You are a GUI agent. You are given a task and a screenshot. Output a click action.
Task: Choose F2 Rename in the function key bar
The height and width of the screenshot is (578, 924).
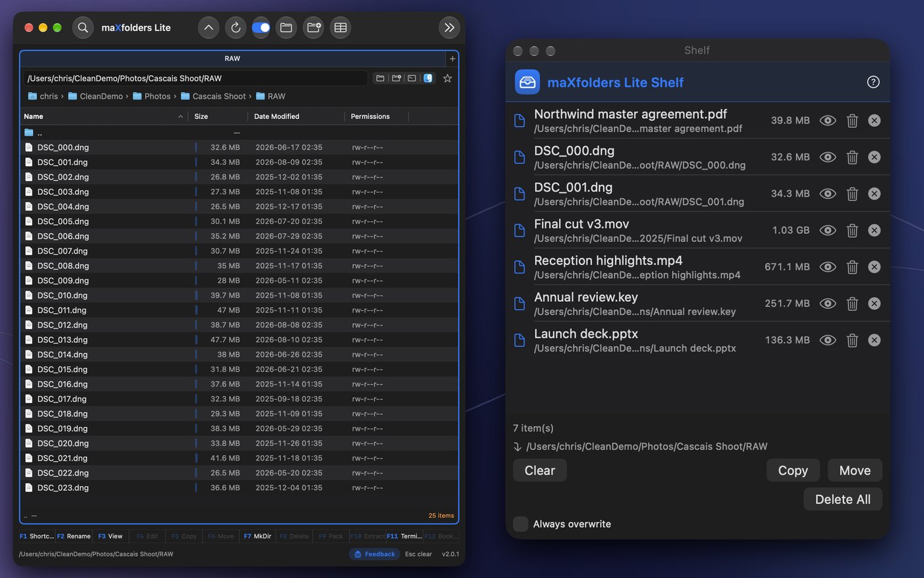tap(74, 536)
